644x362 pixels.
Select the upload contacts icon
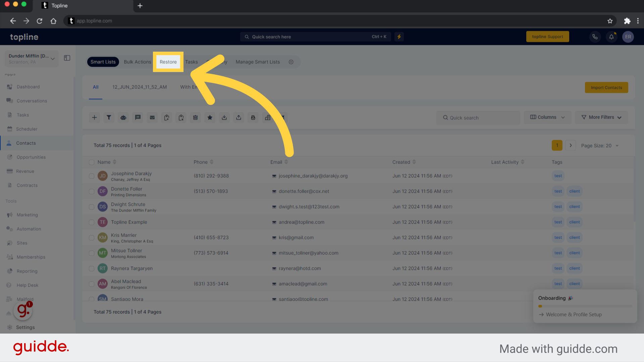[239, 117]
